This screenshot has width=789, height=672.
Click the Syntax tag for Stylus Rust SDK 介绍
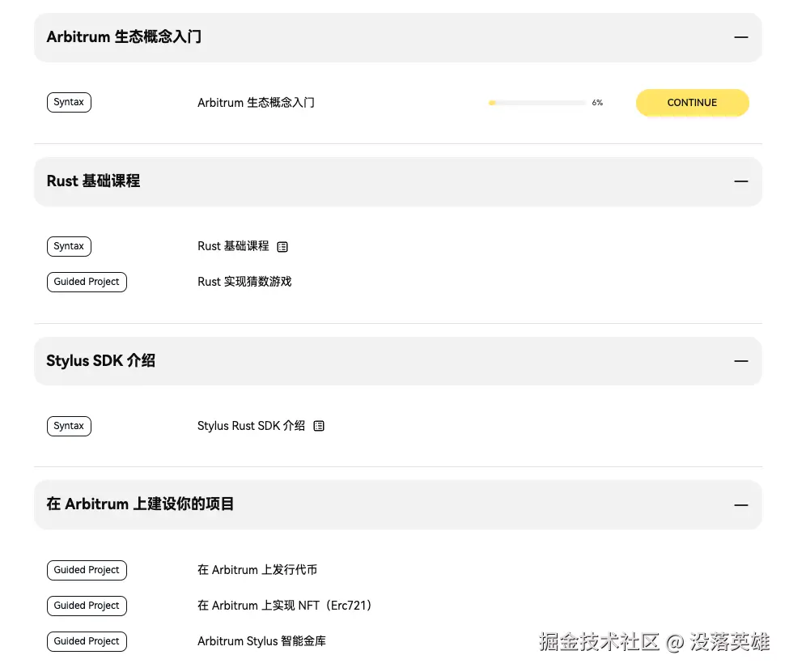pos(69,426)
